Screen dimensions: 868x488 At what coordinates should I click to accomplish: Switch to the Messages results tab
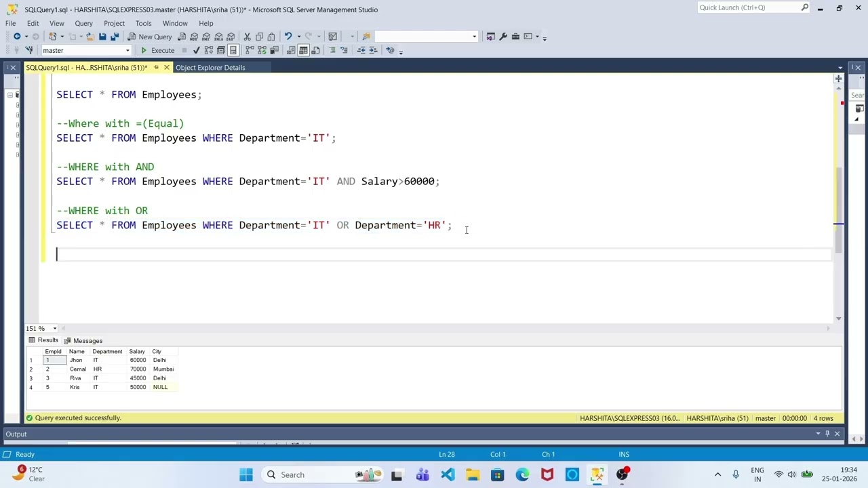[83, 341]
